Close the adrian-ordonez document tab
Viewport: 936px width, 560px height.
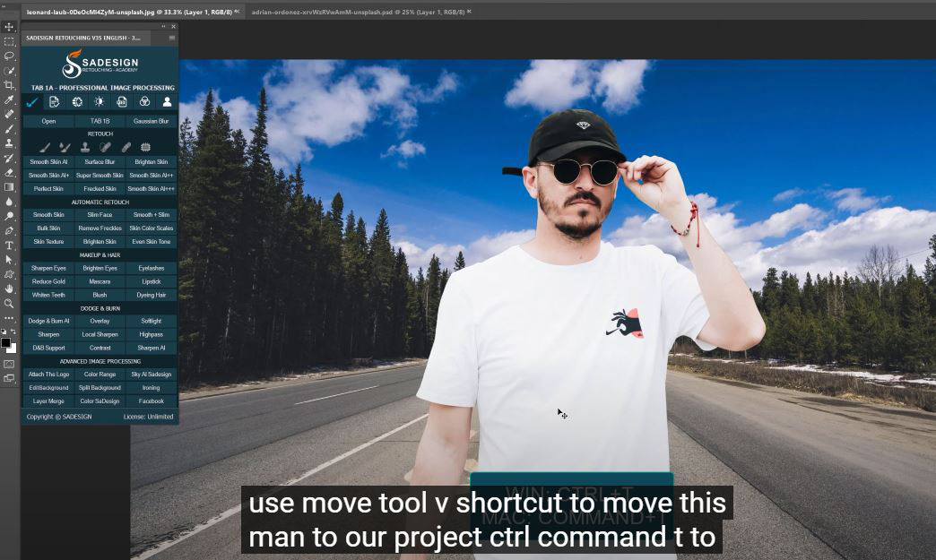[469, 12]
